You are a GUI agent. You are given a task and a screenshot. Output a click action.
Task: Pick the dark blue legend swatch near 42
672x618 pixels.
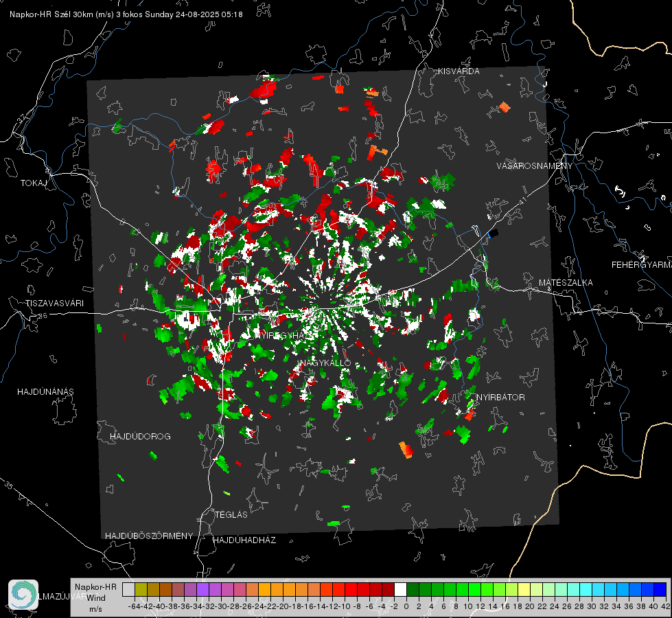click(x=660, y=589)
